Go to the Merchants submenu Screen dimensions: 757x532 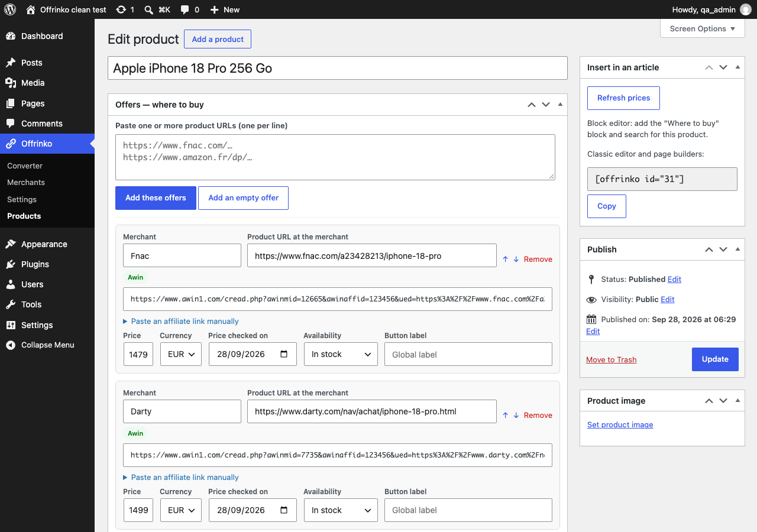coord(26,182)
